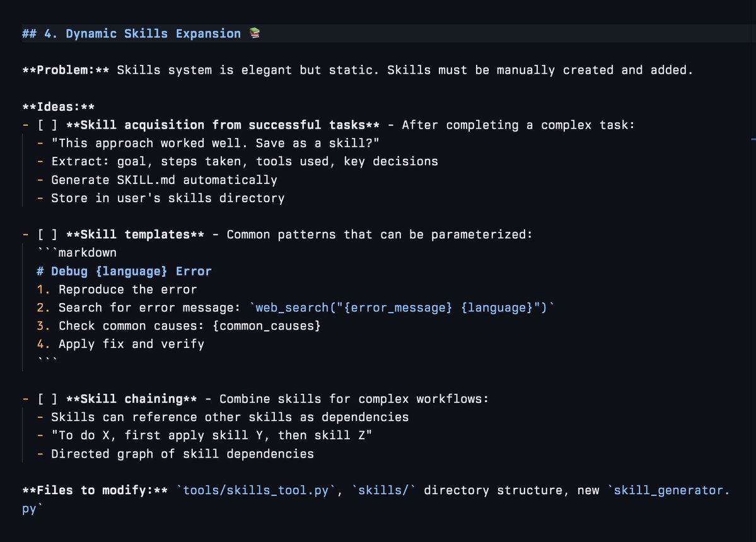756x542 pixels.
Task: Click the web_search inline code snippet
Action: (404, 308)
